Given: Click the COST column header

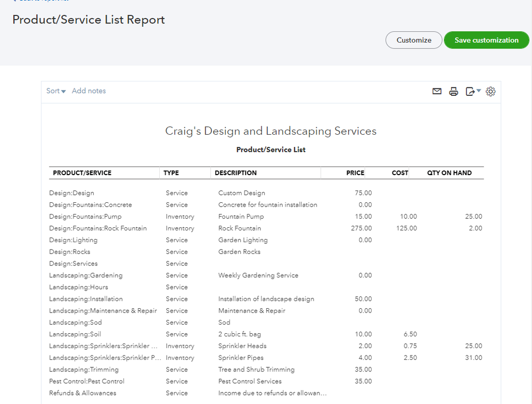Looking at the screenshot, I should tap(400, 173).
